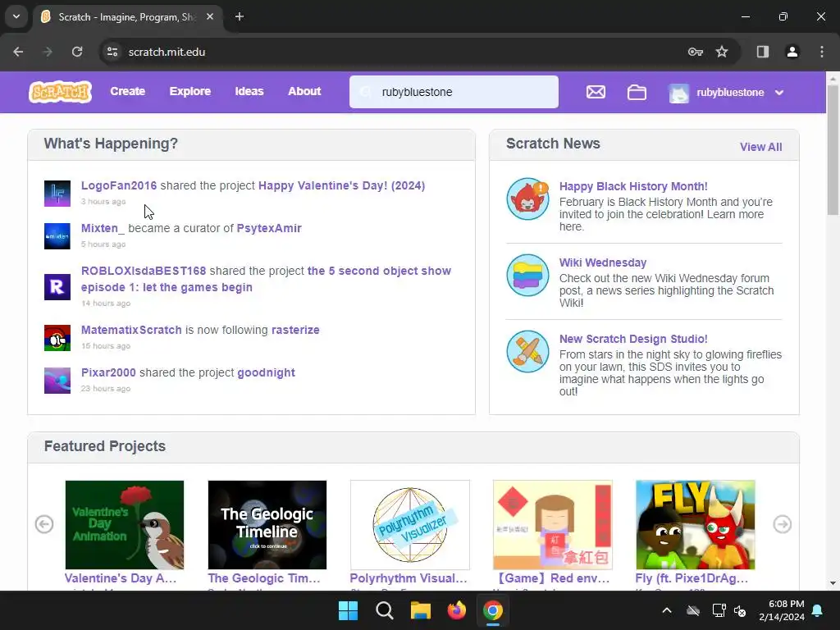Launch Firefox from the taskbar
Image resolution: width=840 pixels, height=630 pixels.
tap(456, 610)
